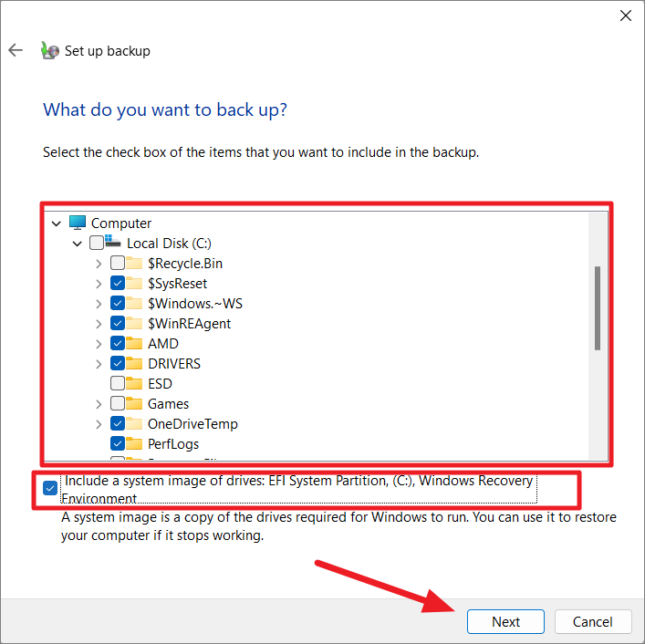
Task: Click the Local Disk (C:) drive icon
Action: 113,242
